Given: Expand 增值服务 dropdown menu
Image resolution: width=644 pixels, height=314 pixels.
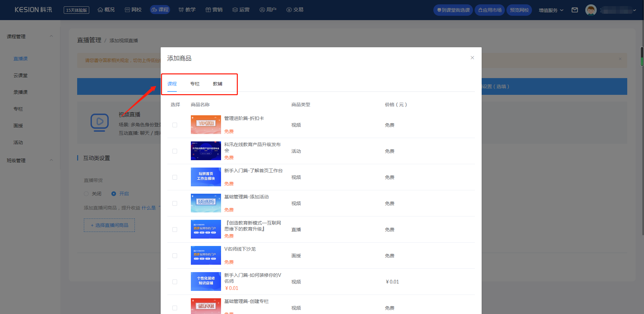Looking at the screenshot, I should [551, 10].
